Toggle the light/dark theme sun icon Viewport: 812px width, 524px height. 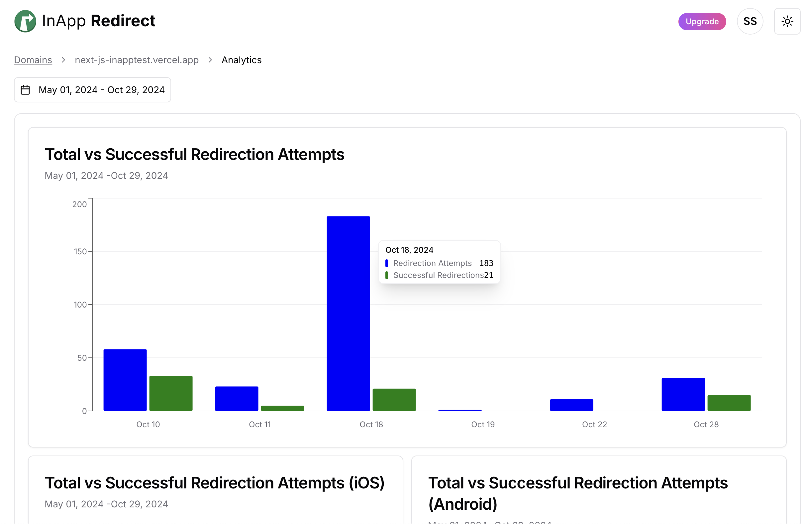point(787,21)
